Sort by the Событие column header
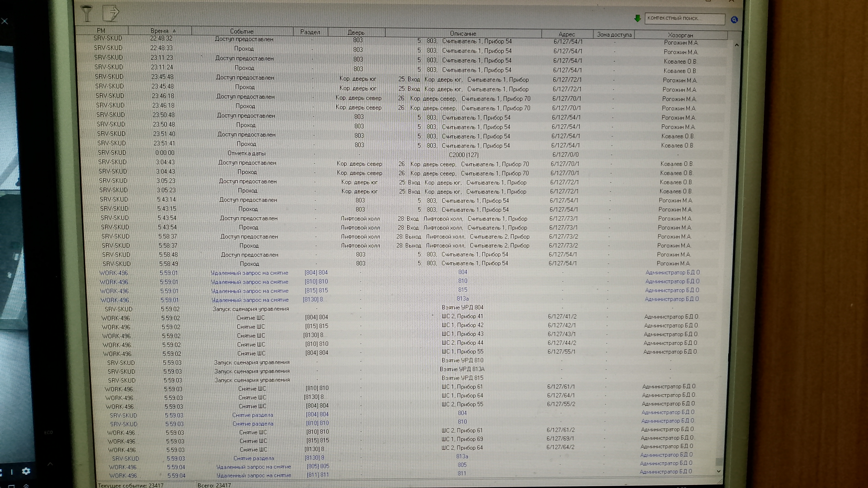Image resolution: width=868 pixels, height=488 pixels. coord(242,31)
